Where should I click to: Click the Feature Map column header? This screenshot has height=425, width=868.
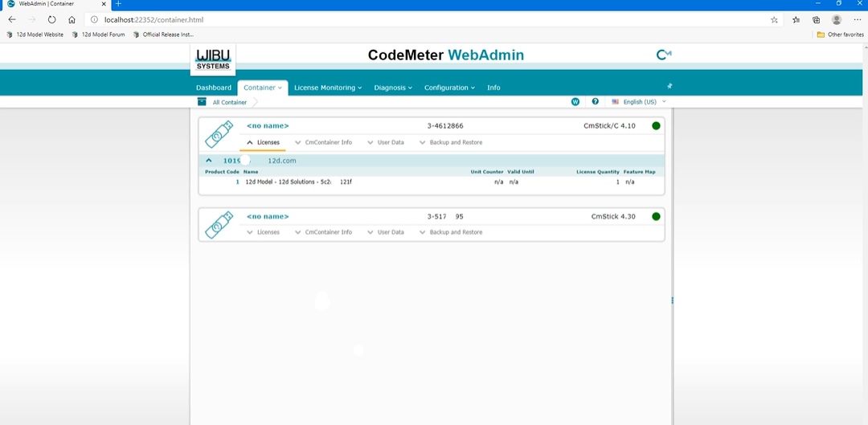click(x=640, y=172)
